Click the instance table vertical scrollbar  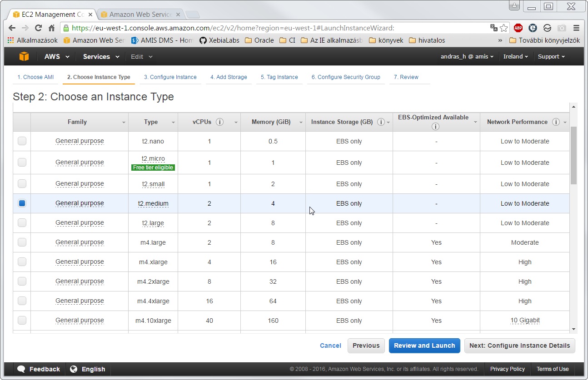[x=573, y=156]
